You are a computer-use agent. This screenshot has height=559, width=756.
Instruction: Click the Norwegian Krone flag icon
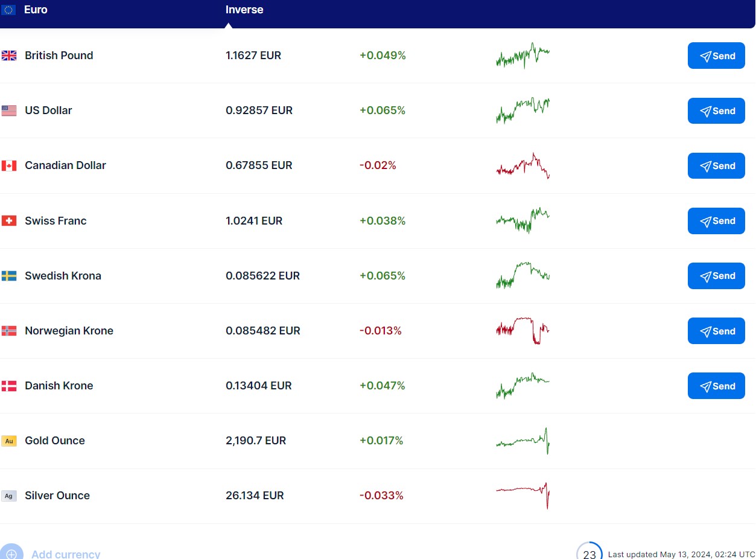9,331
